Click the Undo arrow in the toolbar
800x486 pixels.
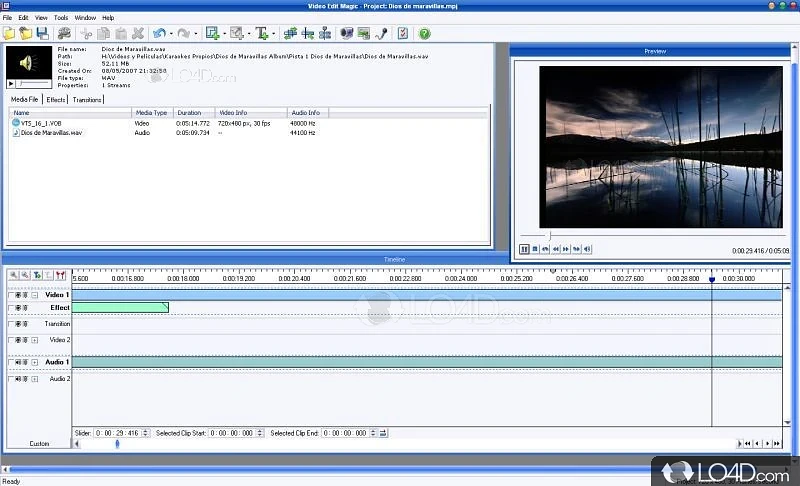(x=160, y=33)
